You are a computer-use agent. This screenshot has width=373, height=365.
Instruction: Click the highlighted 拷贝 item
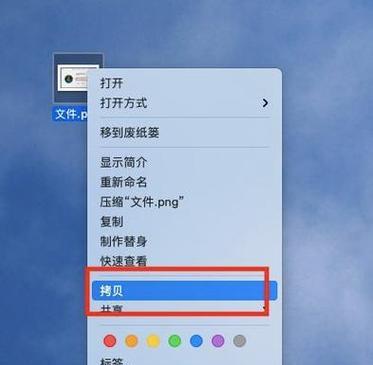(x=184, y=291)
